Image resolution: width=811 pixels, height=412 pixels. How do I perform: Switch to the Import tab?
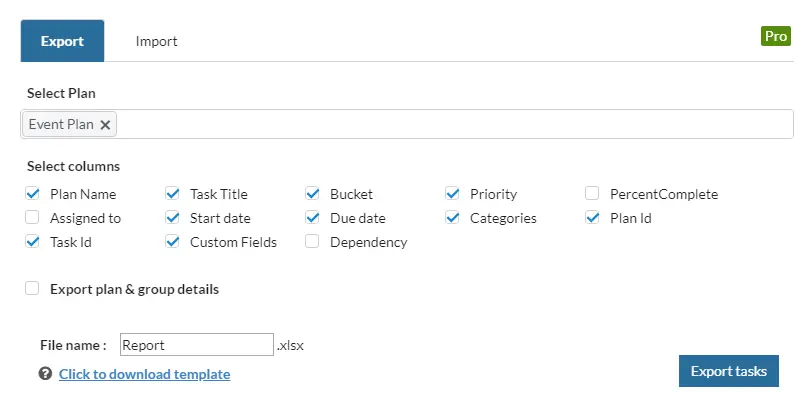(156, 42)
